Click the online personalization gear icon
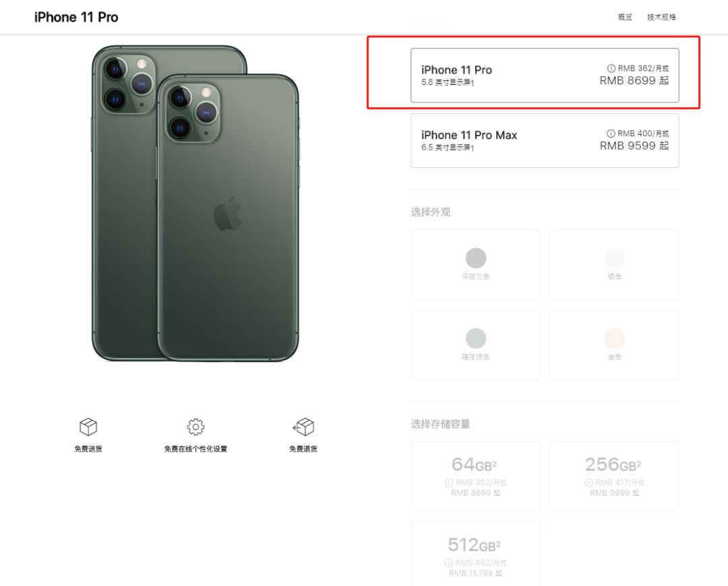 [195, 427]
